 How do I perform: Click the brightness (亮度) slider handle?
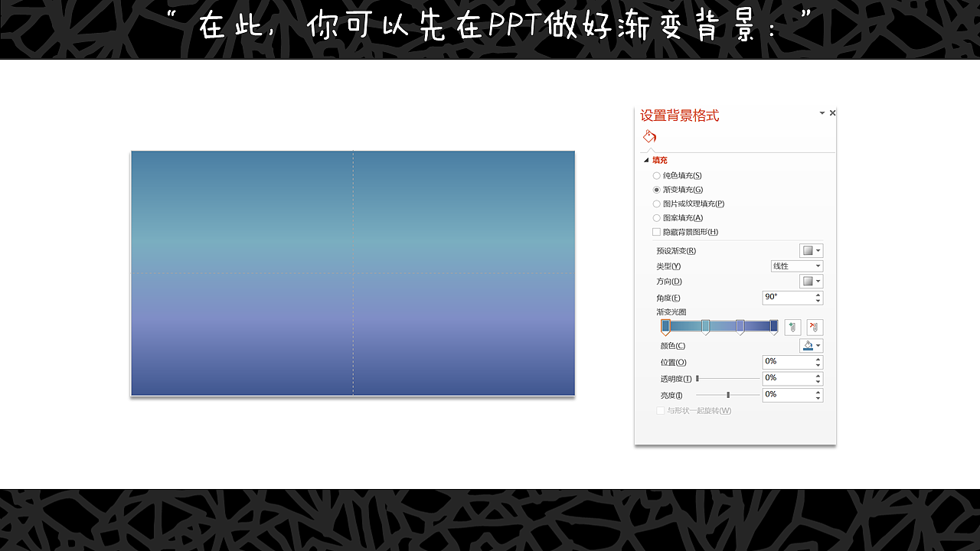pos(728,394)
